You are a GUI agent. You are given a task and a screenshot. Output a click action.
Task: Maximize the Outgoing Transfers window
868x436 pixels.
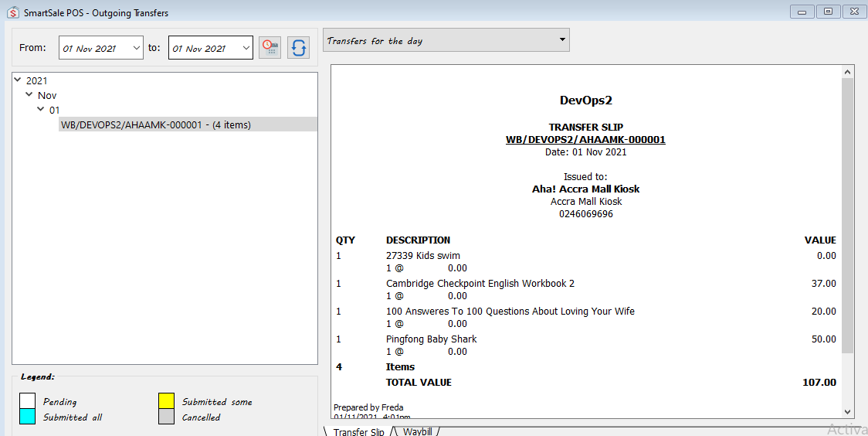pyautogui.click(x=828, y=12)
